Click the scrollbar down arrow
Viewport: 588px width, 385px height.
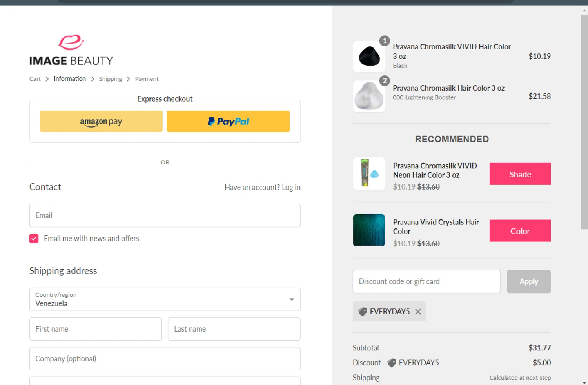[x=584, y=383]
